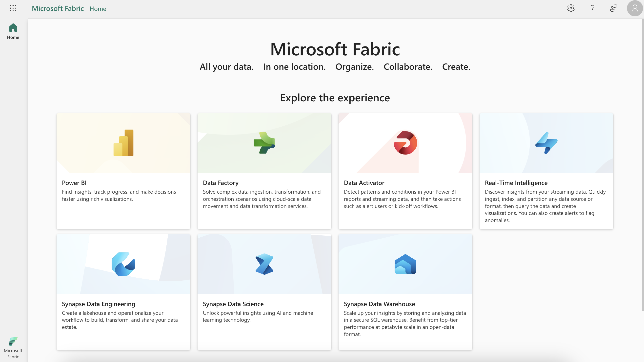Viewport: 644px width, 362px height.
Task: Open the Data Activator card title
Action: point(364,183)
